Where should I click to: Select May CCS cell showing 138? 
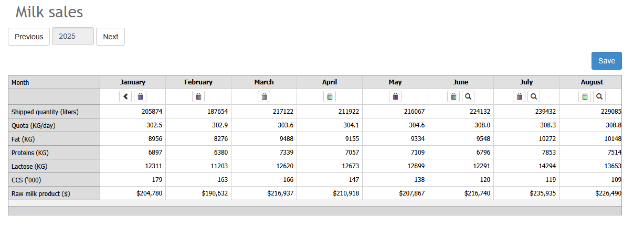(x=395, y=180)
